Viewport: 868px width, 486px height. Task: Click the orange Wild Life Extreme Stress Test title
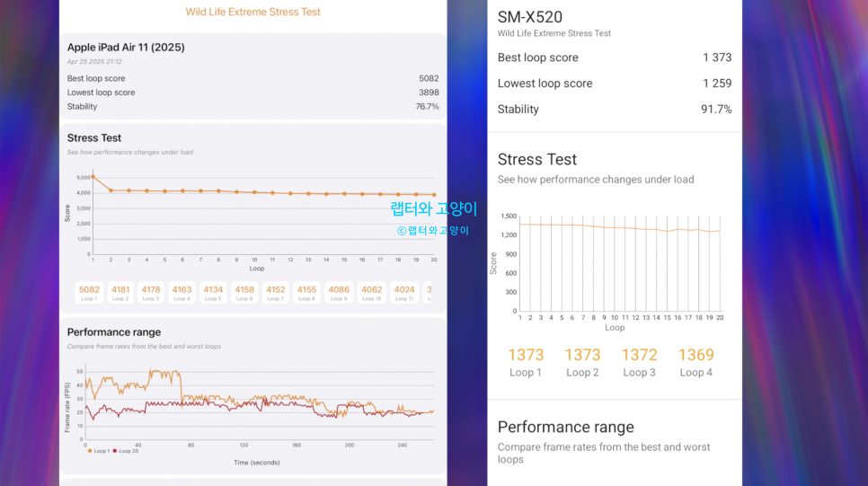[x=252, y=12]
